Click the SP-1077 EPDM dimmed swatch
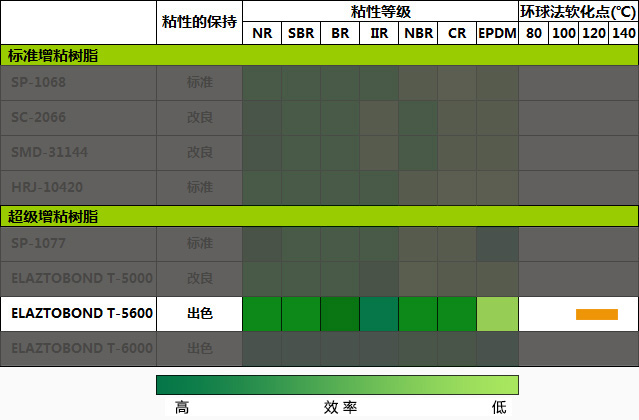 click(497, 244)
